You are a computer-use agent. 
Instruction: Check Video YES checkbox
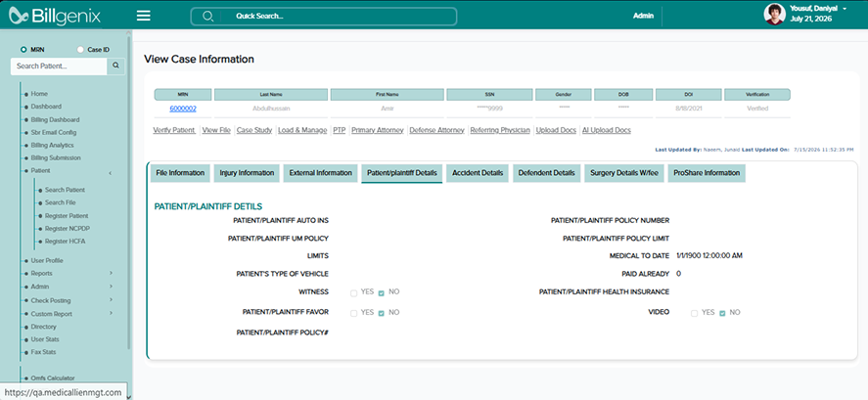pos(694,314)
